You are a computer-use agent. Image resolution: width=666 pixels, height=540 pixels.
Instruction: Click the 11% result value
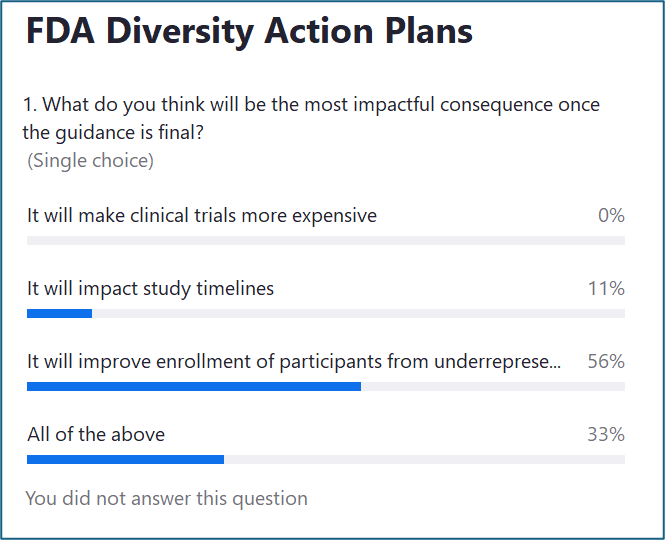(606, 289)
